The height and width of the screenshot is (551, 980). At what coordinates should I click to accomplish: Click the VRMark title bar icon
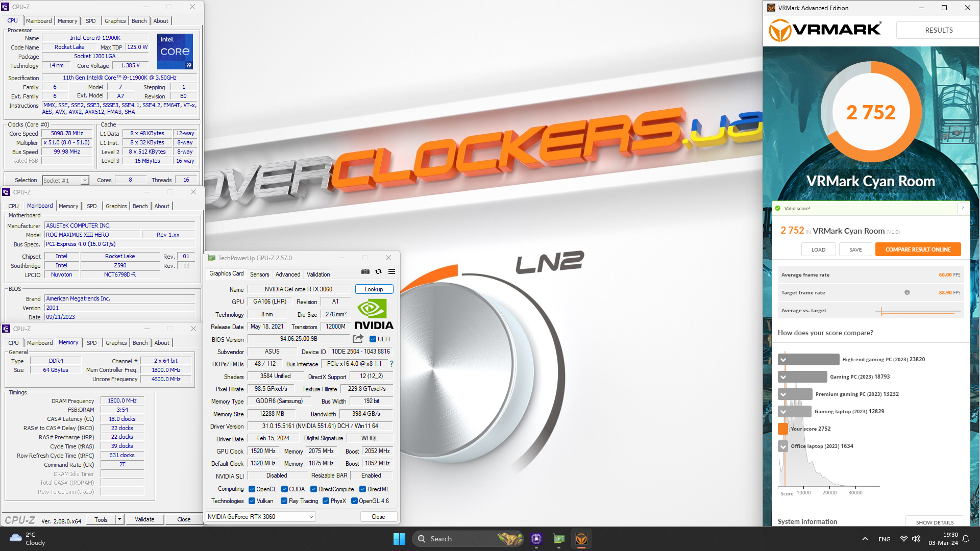coord(771,8)
